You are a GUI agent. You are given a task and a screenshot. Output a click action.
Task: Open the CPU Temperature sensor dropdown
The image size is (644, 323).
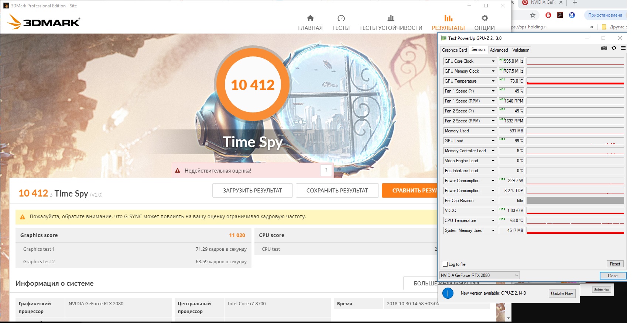(493, 220)
